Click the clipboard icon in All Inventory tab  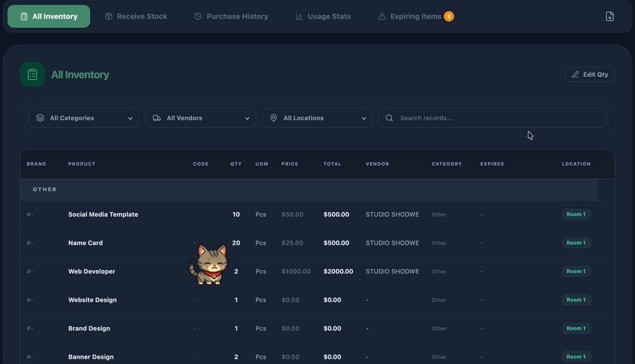24,16
